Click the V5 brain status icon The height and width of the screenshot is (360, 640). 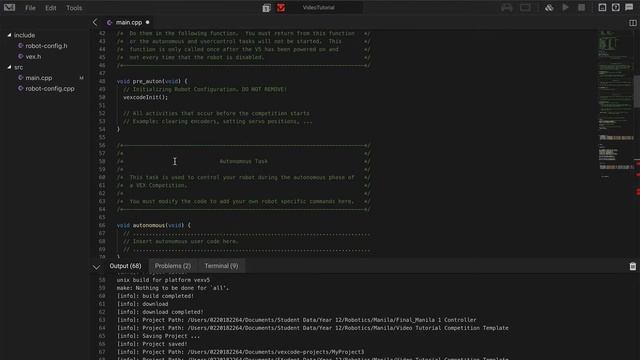(525, 7)
